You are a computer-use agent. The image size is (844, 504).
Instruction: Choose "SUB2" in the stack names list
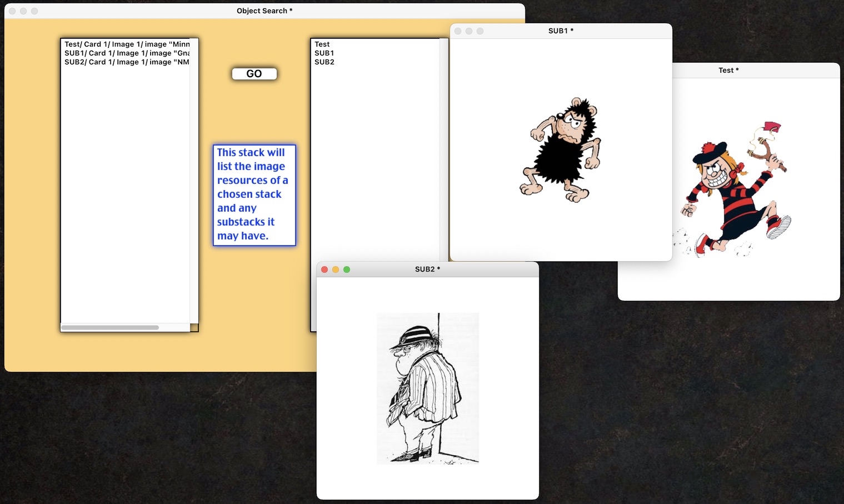pyautogui.click(x=324, y=62)
